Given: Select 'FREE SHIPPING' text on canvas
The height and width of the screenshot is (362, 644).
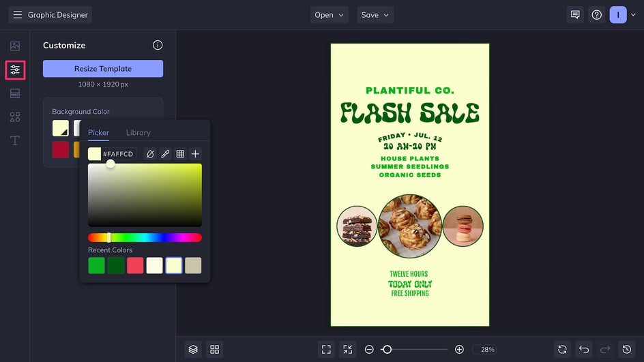Looking at the screenshot, I should tap(410, 293).
